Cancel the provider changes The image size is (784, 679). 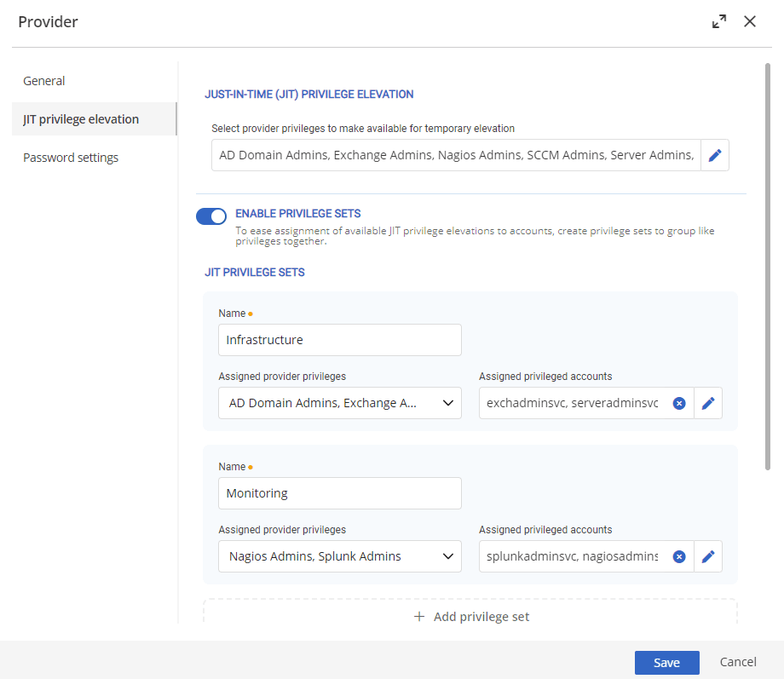tap(738, 662)
